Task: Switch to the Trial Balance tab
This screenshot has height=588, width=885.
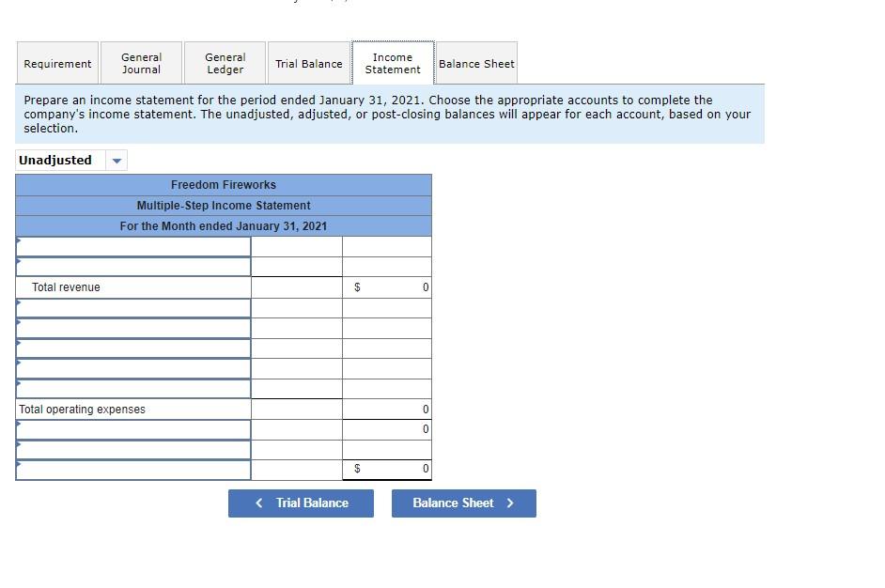Action: [x=309, y=63]
